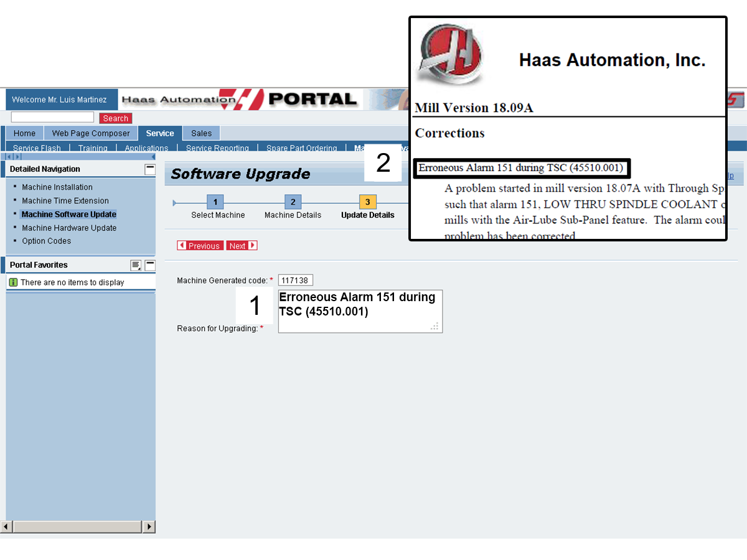
Task: Click into the Reason for Upgrading text area
Action: (x=360, y=311)
